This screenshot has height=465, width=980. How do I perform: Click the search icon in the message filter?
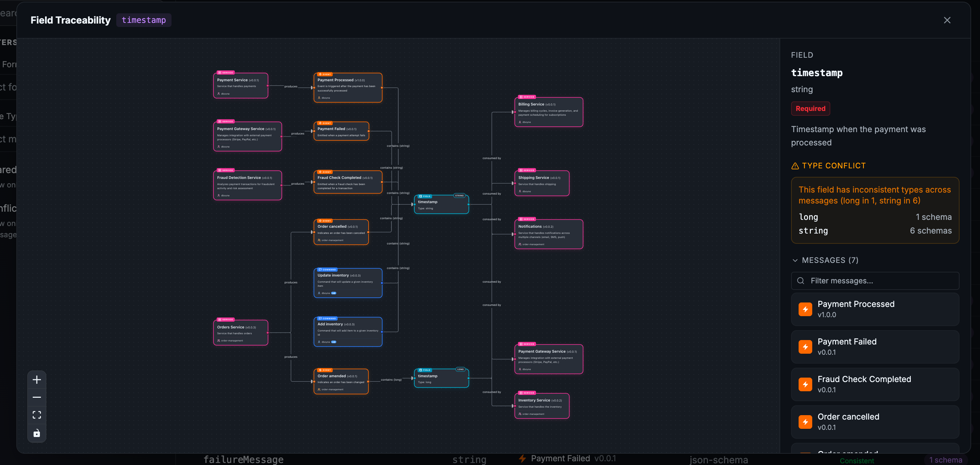pos(801,281)
